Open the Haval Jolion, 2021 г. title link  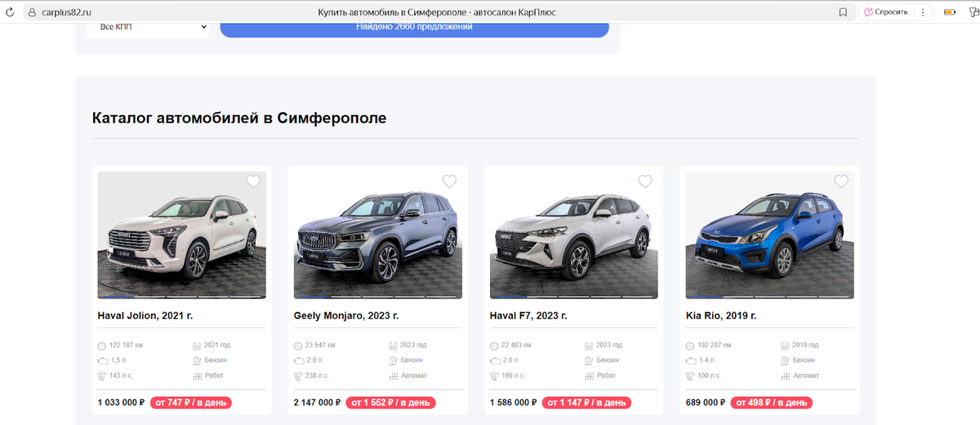pos(145,315)
